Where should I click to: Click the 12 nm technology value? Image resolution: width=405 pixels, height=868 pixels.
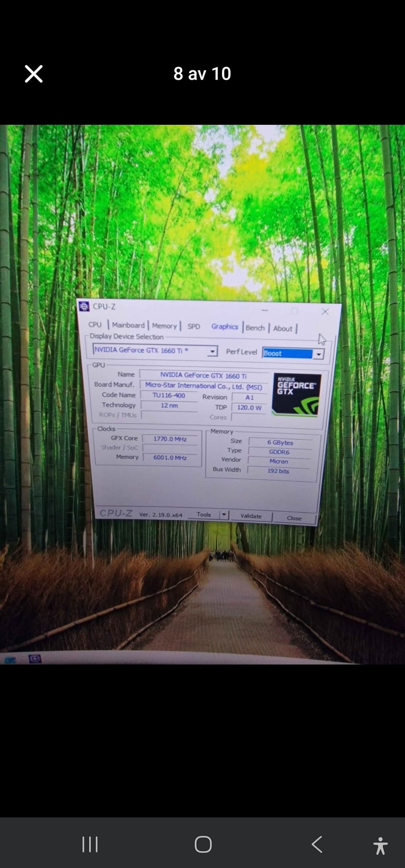[169, 406]
